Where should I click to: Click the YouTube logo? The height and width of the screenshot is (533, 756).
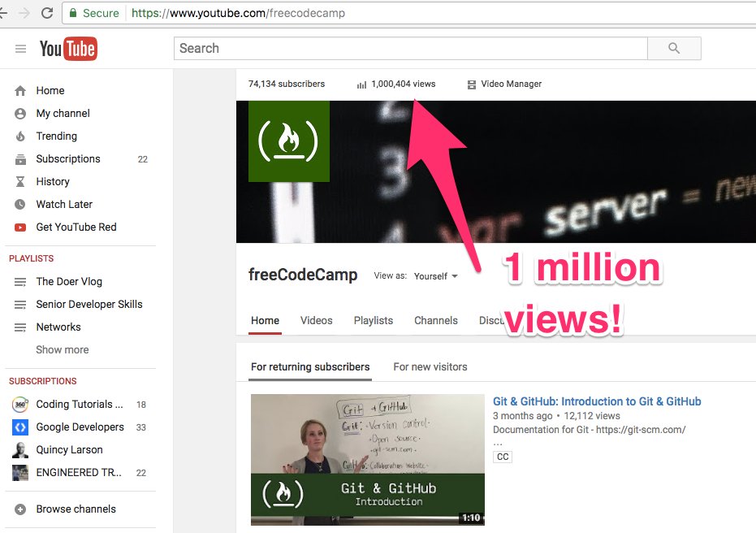coord(68,49)
